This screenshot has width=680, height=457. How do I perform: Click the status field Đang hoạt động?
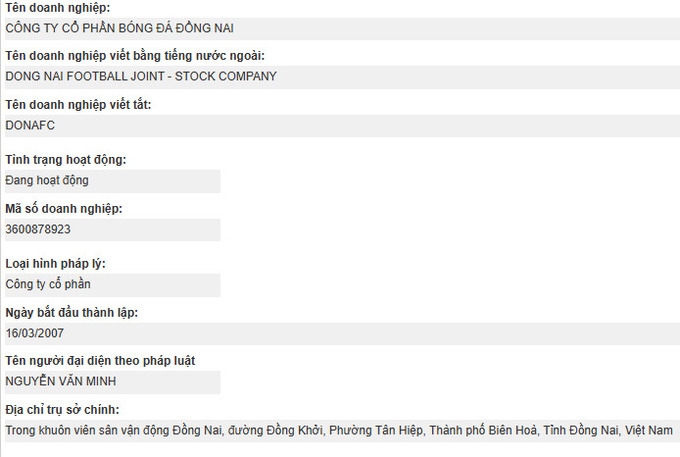[x=112, y=181]
